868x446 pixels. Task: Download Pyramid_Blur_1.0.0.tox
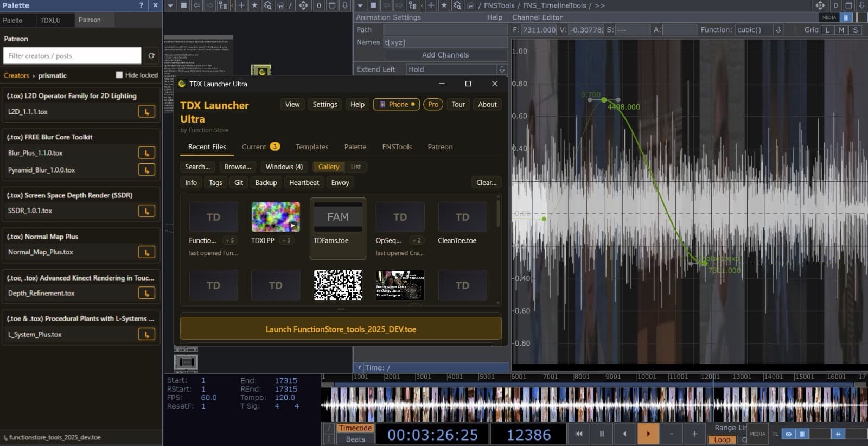(x=146, y=170)
